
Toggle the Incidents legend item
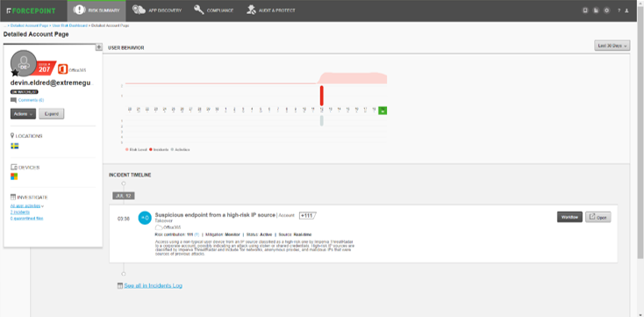tap(159, 149)
